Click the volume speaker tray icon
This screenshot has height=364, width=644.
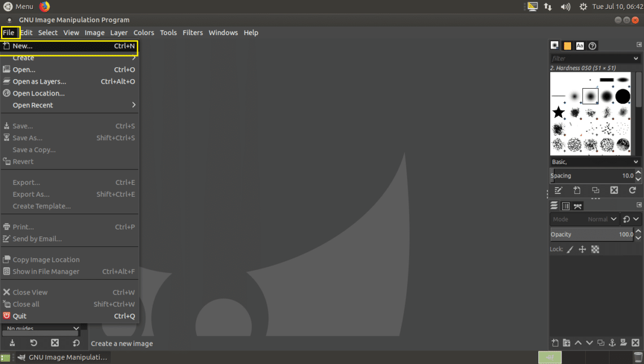[565, 7]
